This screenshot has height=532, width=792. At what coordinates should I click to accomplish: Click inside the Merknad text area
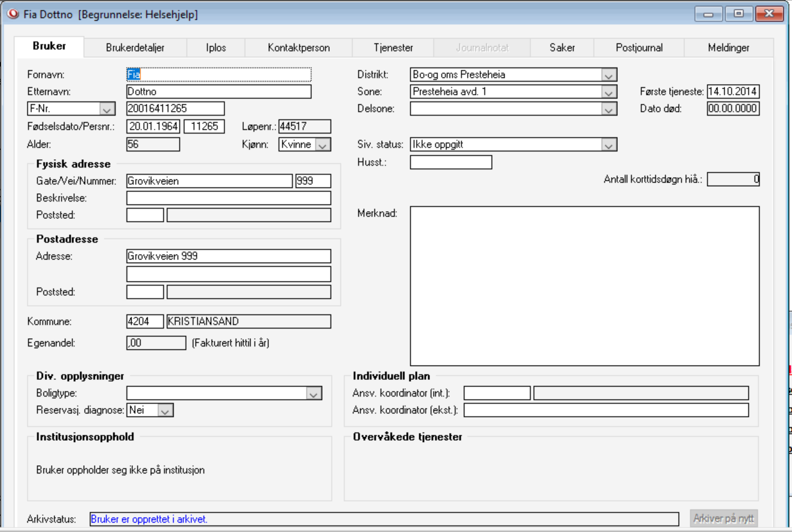(x=585, y=286)
